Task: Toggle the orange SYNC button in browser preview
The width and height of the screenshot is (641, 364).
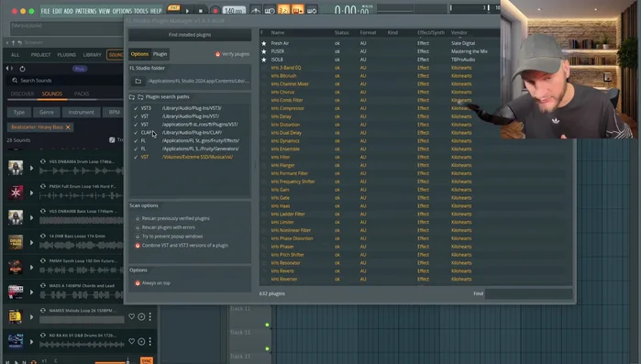Action: (x=147, y=360)
